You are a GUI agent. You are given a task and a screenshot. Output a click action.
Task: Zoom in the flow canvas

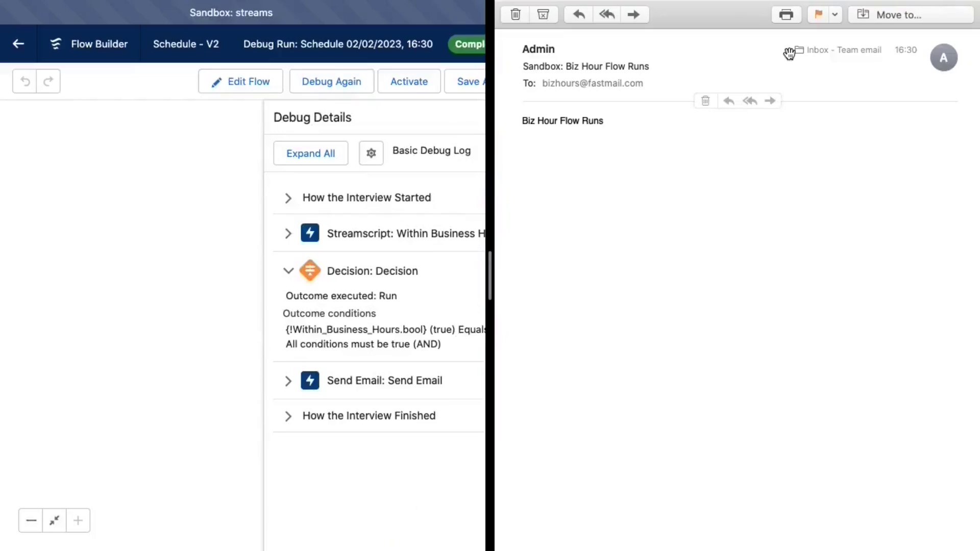pos(78,520)
